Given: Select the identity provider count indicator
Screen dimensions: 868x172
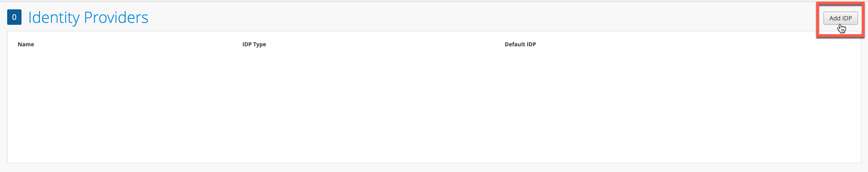Looking at the screenshot, I should click(14, 17).
